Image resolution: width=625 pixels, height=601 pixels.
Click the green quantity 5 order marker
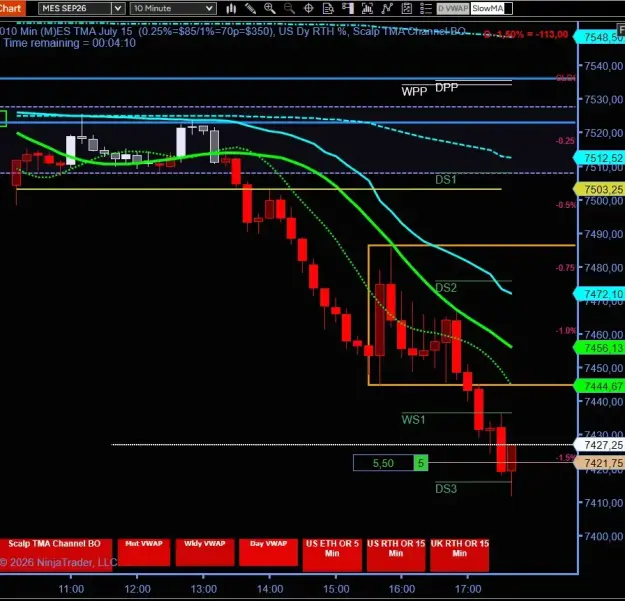421,463
